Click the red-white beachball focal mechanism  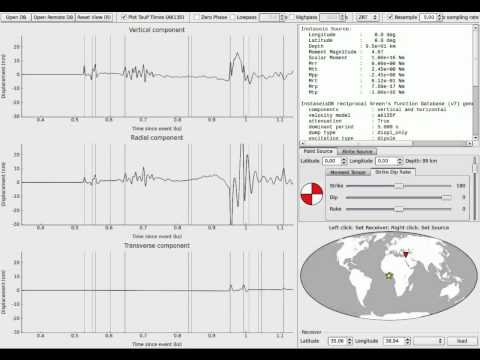[312, 194]
